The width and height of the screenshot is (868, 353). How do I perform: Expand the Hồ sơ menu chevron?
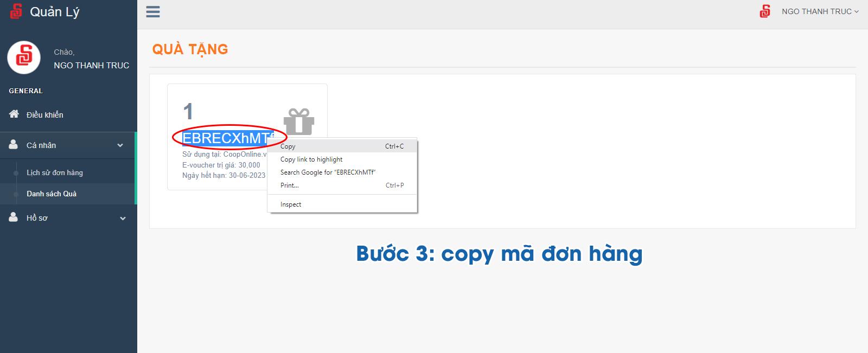pos(123,218)
